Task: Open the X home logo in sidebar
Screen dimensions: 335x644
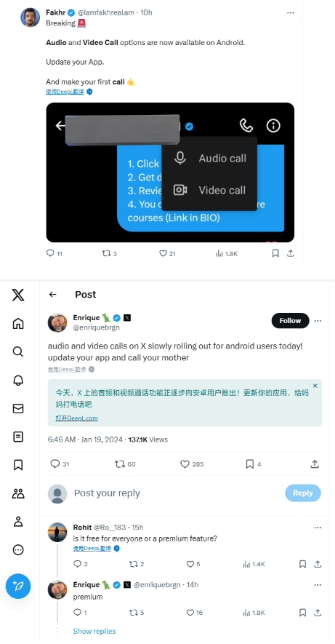Action: coord(18,295)
